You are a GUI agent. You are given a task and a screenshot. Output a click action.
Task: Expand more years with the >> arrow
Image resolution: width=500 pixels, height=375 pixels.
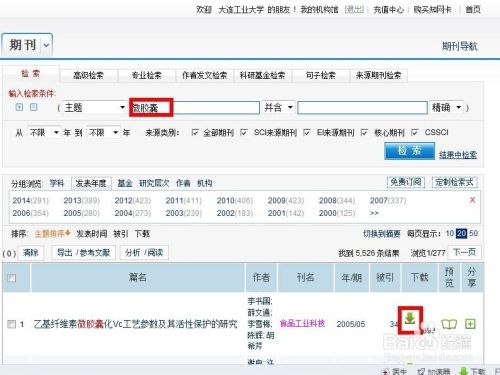pos(374,213)
